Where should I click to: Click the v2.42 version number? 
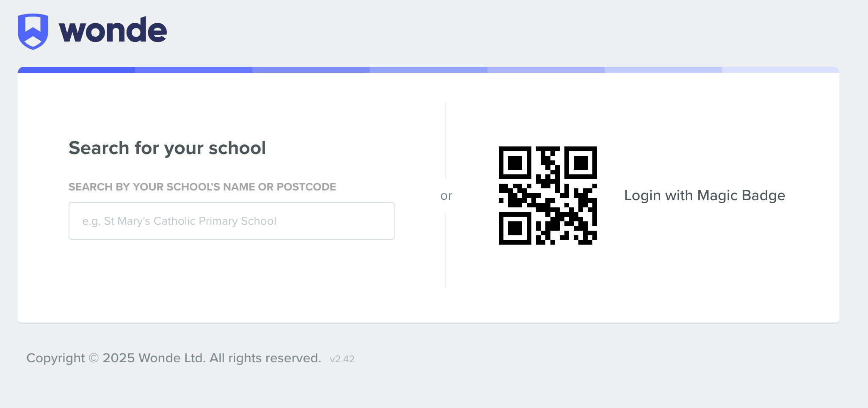342,359
